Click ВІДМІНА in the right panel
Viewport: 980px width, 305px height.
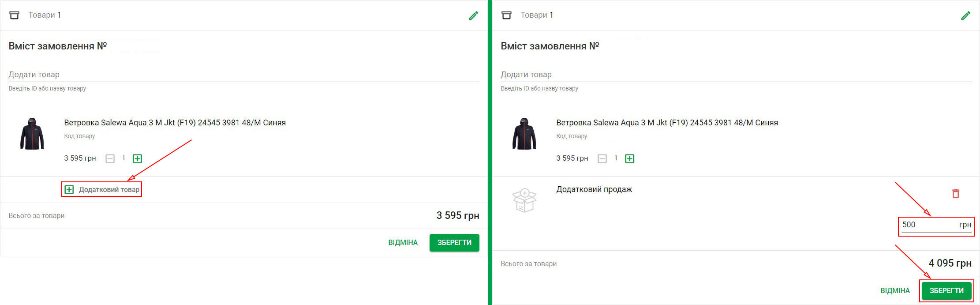(895, 291)
